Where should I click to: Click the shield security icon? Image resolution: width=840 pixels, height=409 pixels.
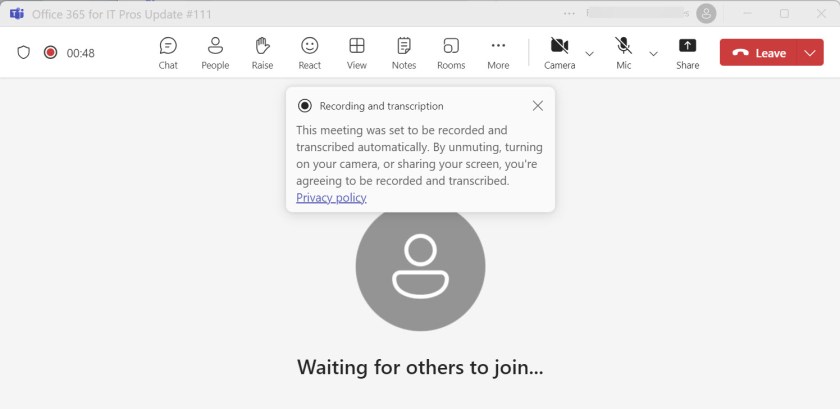click(24, 53)
